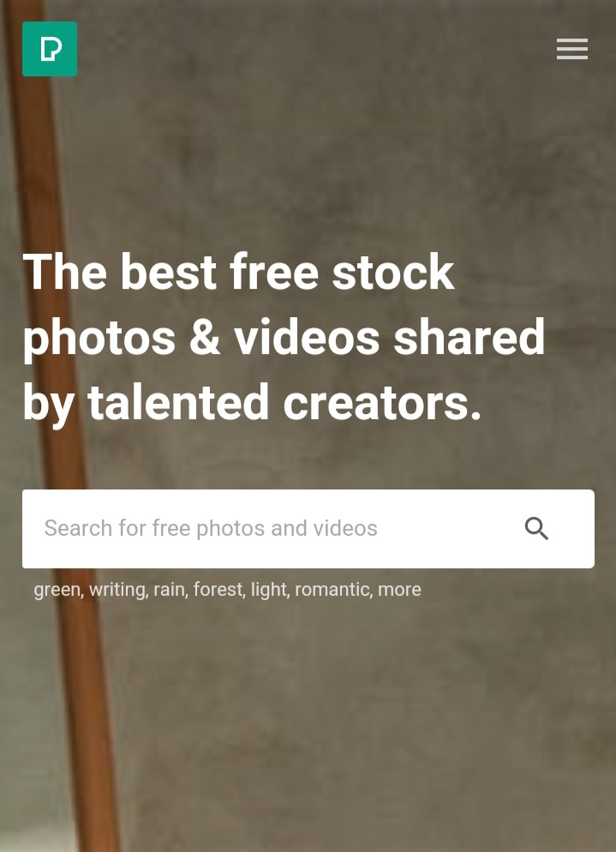Click the white P letter inside the logo
Viewport: 616px width, 852px height.
click(x=51, y=50)
